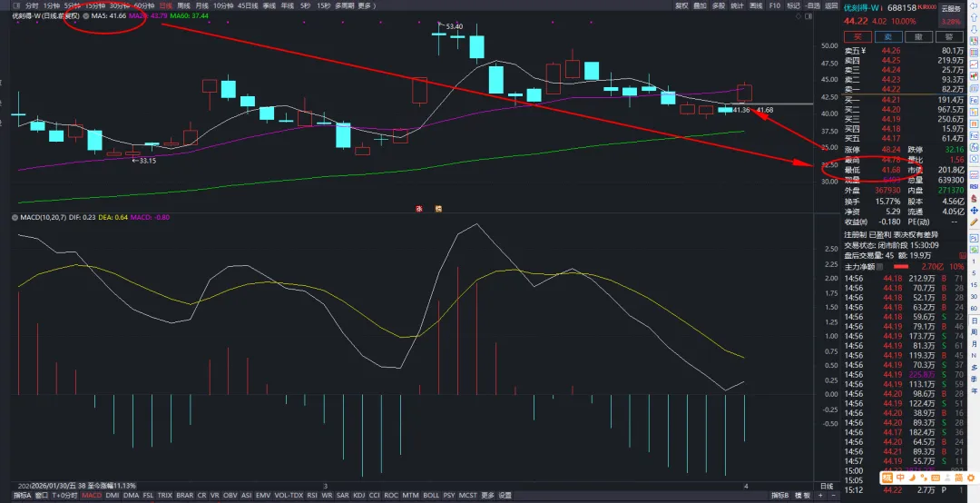Select the MACD indicator tab
Viewport: 980px width, 503px height.
click(92, 495)
